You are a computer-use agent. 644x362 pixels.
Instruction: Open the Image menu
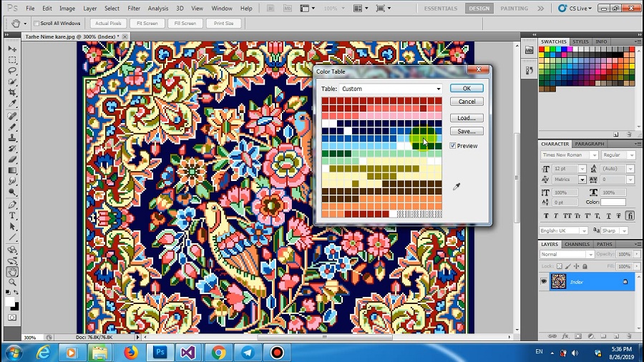pos(67,8)
